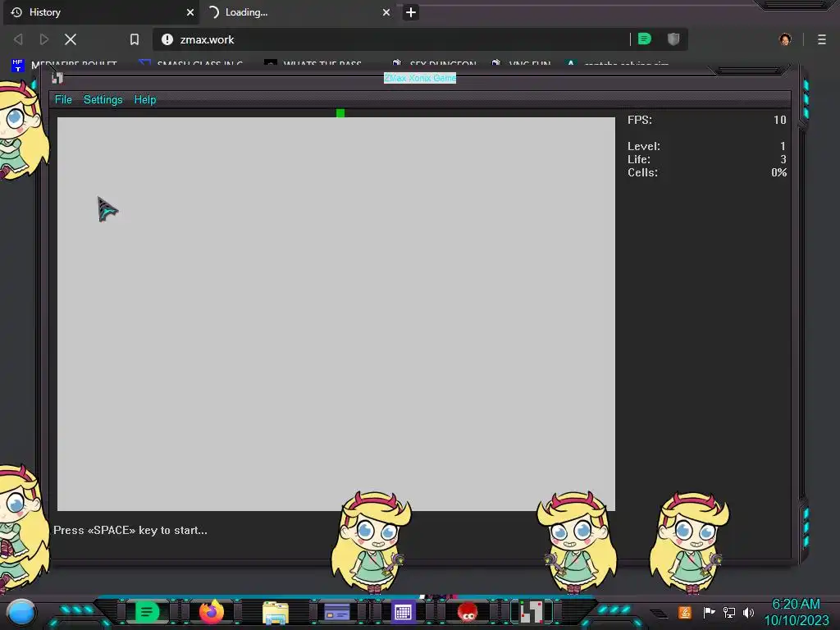
Task: Go forward in browser history
Action: [44, 39]
